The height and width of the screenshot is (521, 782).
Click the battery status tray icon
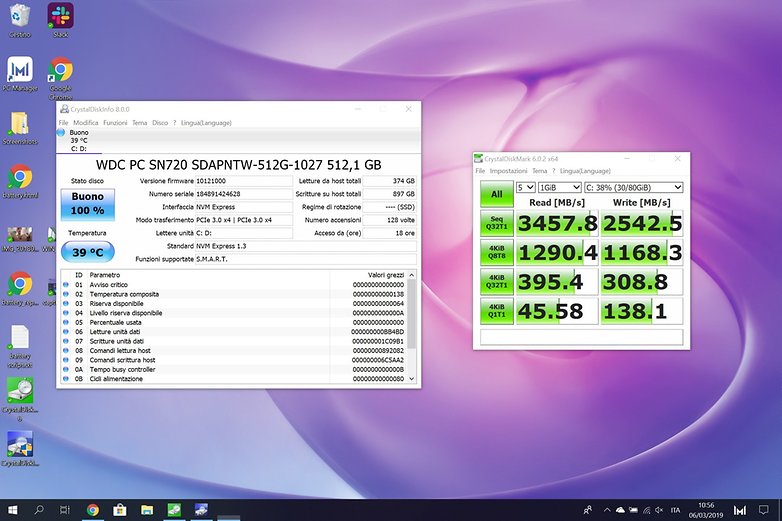click(633, 510)
